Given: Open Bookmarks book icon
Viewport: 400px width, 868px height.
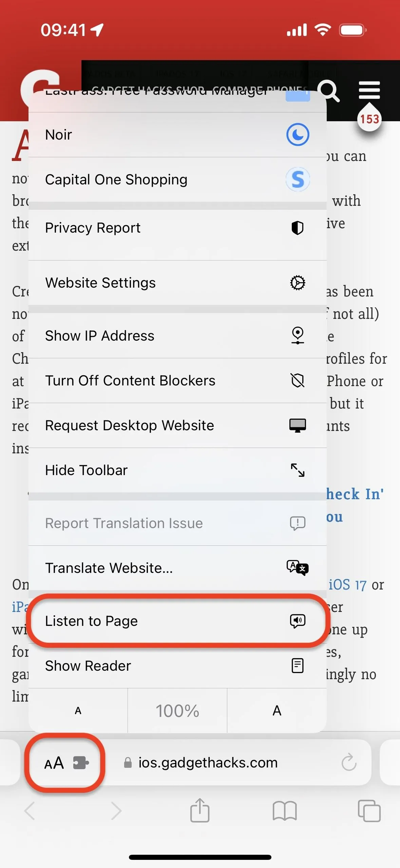Looking at the screenshot, I should tap(285, 811).
